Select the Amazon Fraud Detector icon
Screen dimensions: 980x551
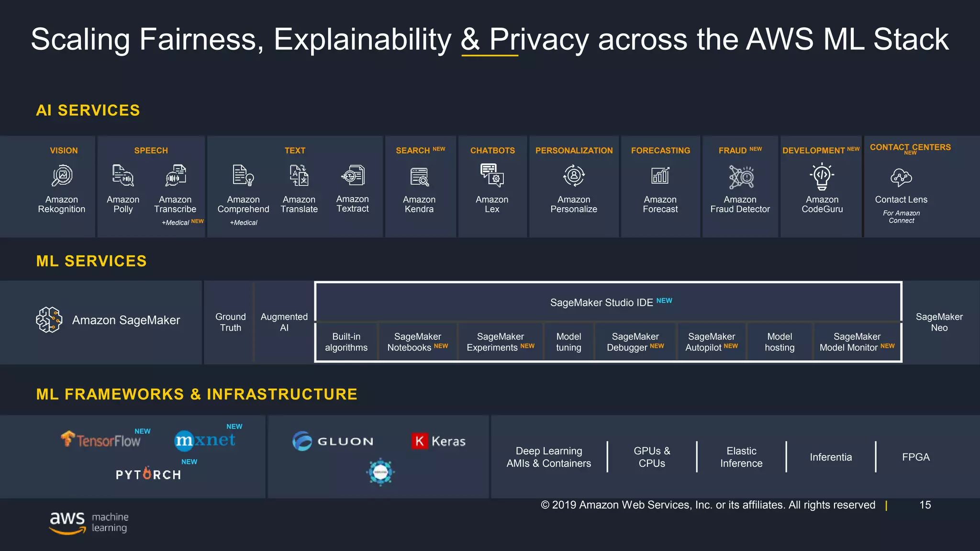coord(741,177)
